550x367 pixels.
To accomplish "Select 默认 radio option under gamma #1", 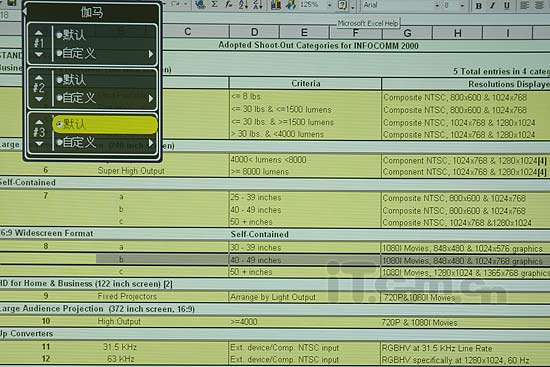I will coord(71,35).
